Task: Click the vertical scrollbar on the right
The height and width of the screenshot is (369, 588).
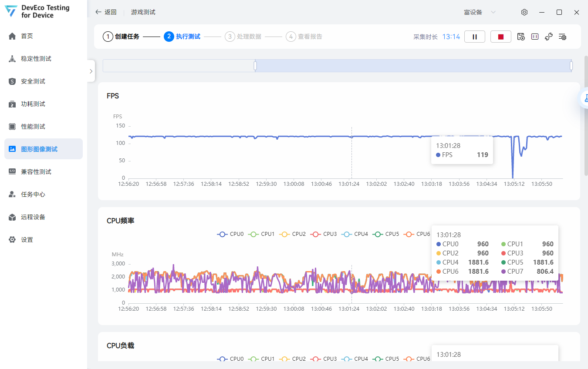Action: (586, 116)
